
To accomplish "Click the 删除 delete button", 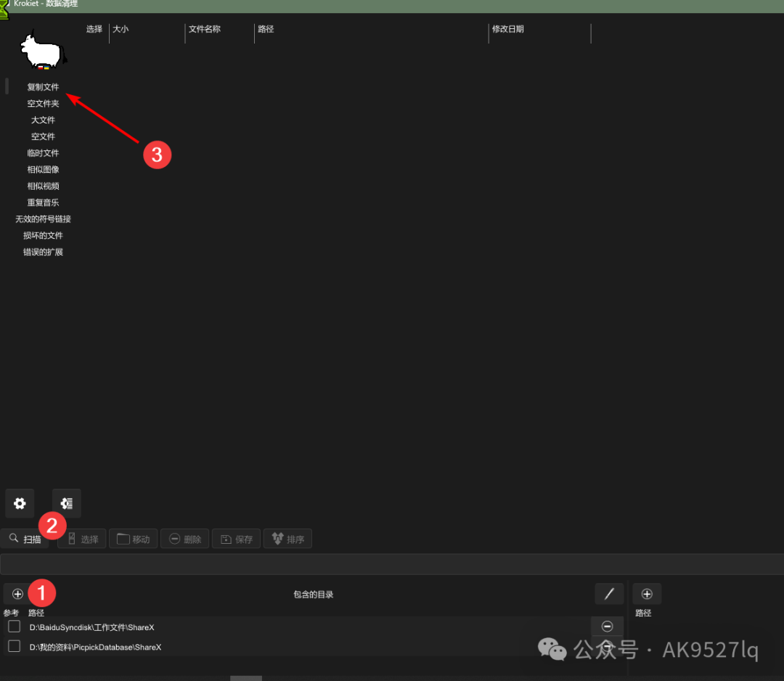I will pos(185,539).
